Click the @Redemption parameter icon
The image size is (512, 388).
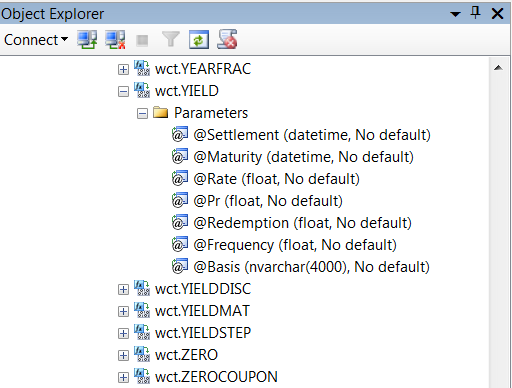coord(180,222)
